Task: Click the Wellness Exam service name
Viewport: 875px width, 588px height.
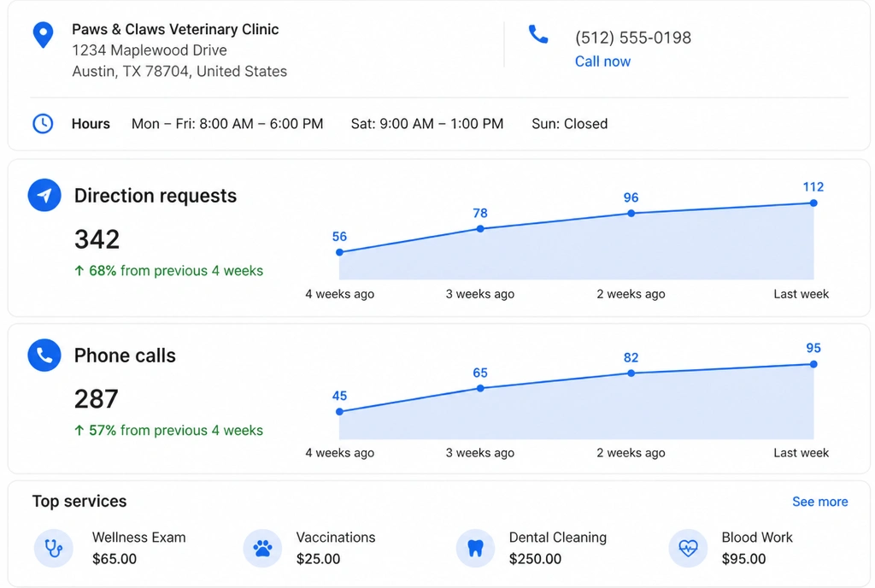Action: tap(139, 538)
